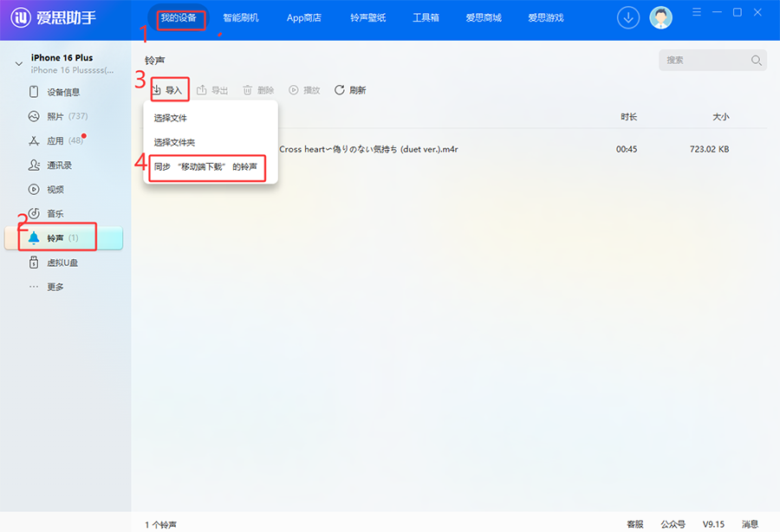Click the 刷新 refresh arrow icon
Viewport: 780px width, 532px height.
(339, 90)
